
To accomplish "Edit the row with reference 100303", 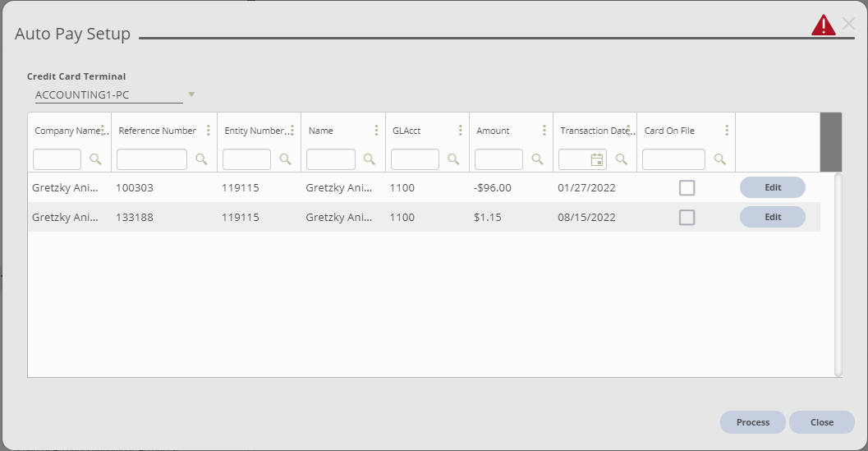I will point(773,187).
